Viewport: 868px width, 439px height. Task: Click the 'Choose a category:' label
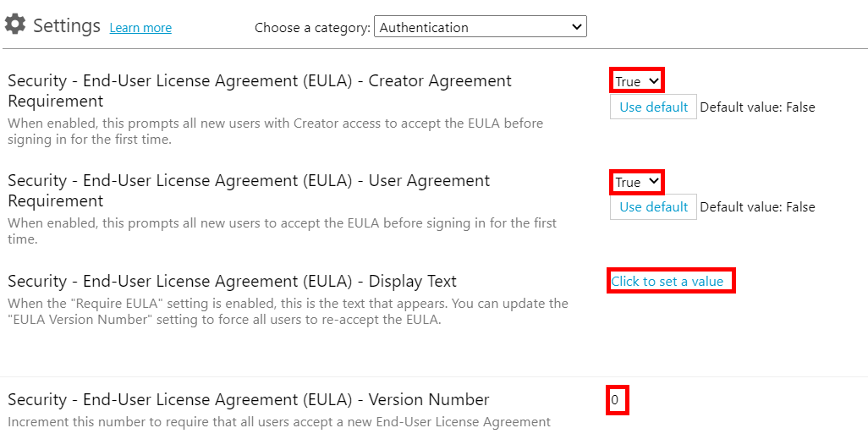pos(312,28)
